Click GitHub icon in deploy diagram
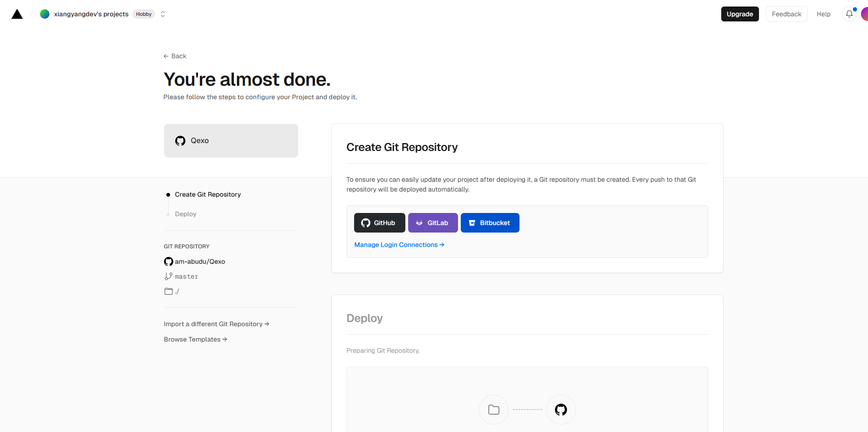The height and width of the screenshot is (432, 868). [561, 410]
